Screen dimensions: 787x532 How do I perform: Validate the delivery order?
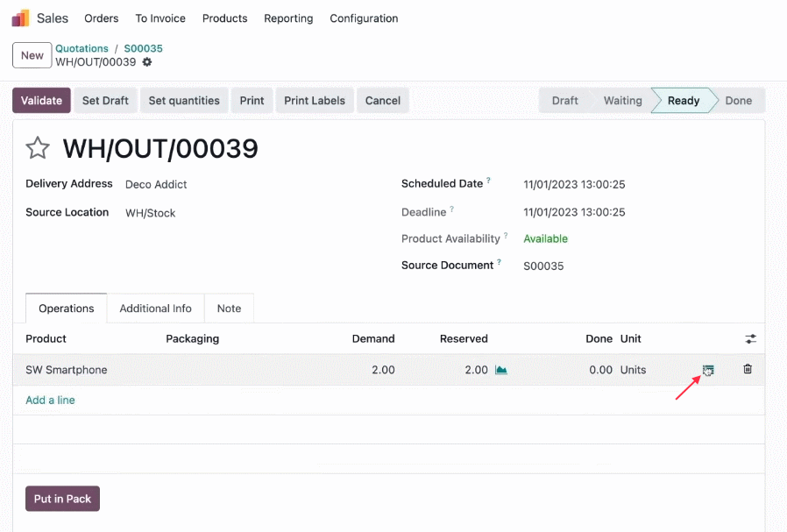42,101
